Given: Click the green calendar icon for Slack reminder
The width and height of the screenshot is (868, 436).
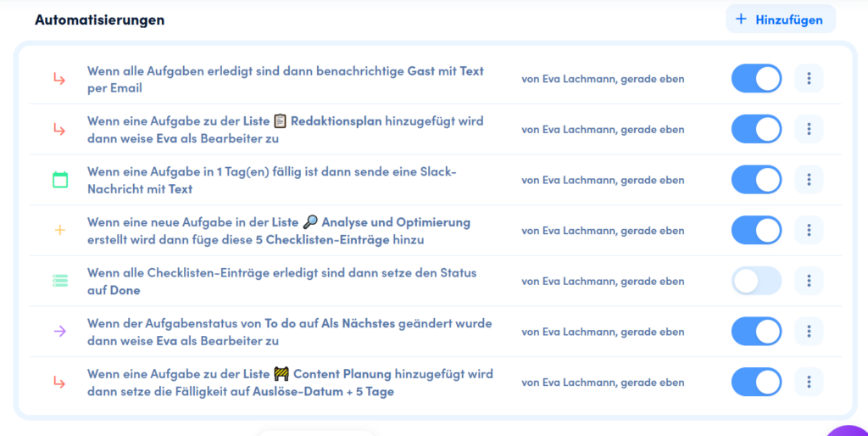Looking at the screenshot, I should tap(59, 180).
